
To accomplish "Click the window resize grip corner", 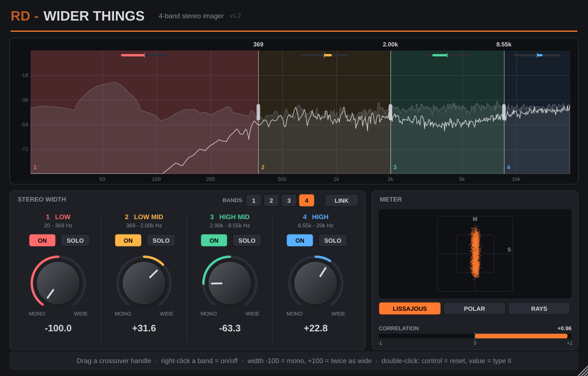I will pos(584,372).
